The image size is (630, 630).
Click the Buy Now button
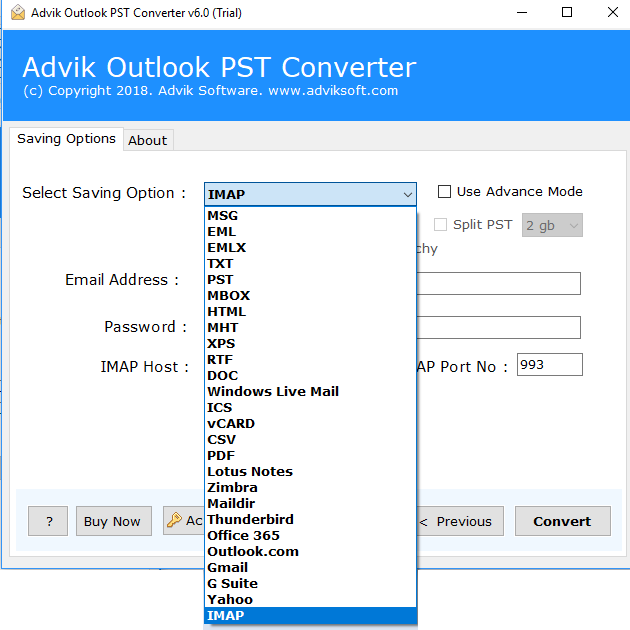coord(114,521)
